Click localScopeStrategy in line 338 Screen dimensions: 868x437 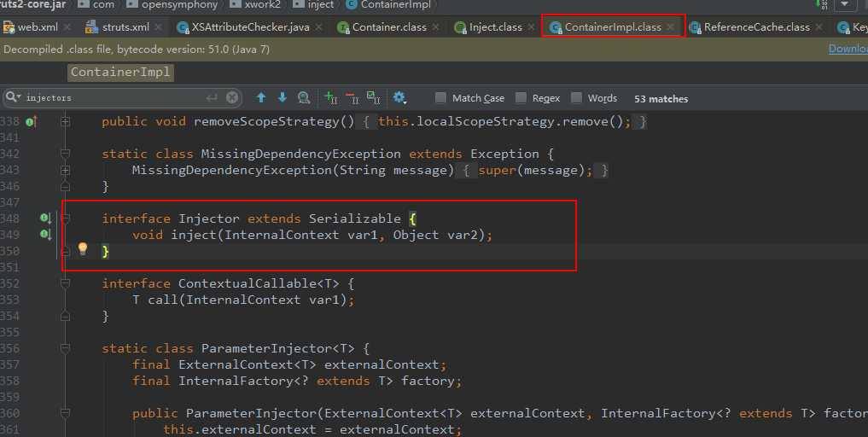pyautogui.click(x=485, y=121)
